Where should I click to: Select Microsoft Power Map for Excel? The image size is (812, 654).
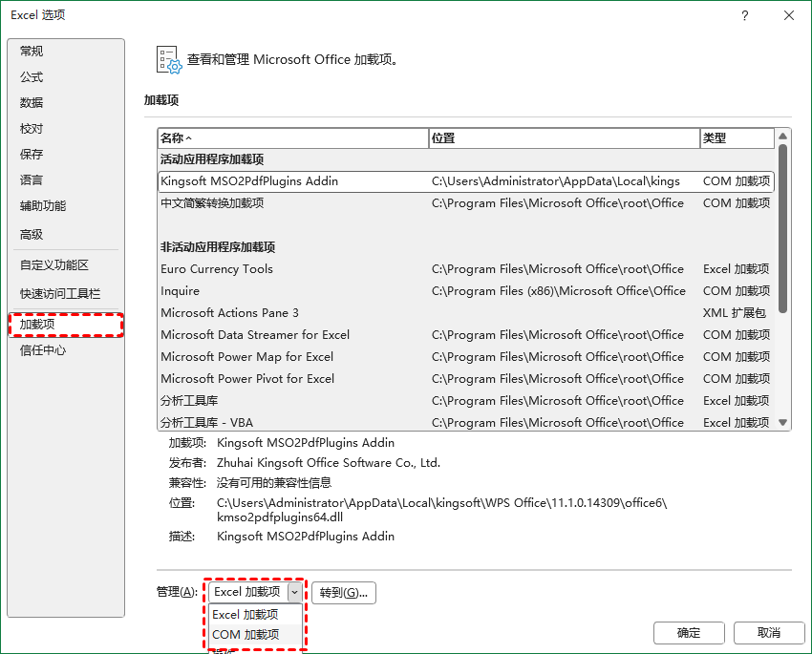[x=466, y=357]
